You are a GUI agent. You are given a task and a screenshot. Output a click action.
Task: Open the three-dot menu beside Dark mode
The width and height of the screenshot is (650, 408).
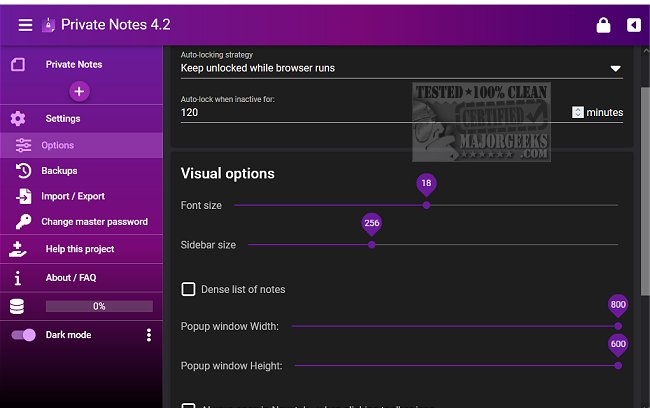(149, 335)
